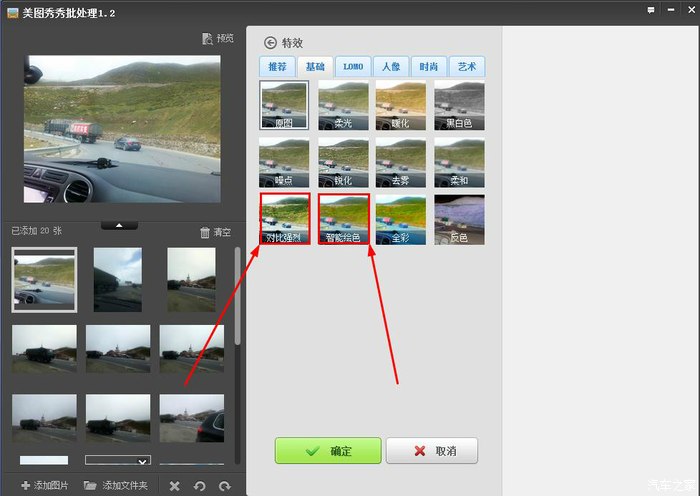Click the 添加文件夹 folder icon
This screenshot has height=496, width=700.
pyautogui.click(x=91, y=485)
